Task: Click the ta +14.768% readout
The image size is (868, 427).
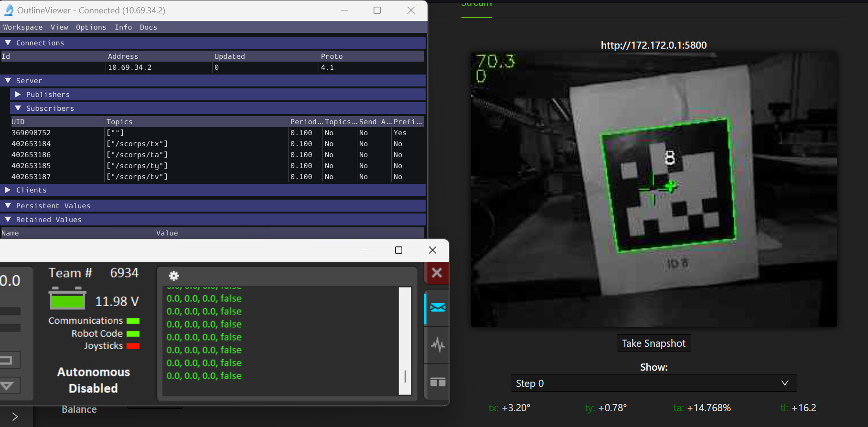Action: 702,408
